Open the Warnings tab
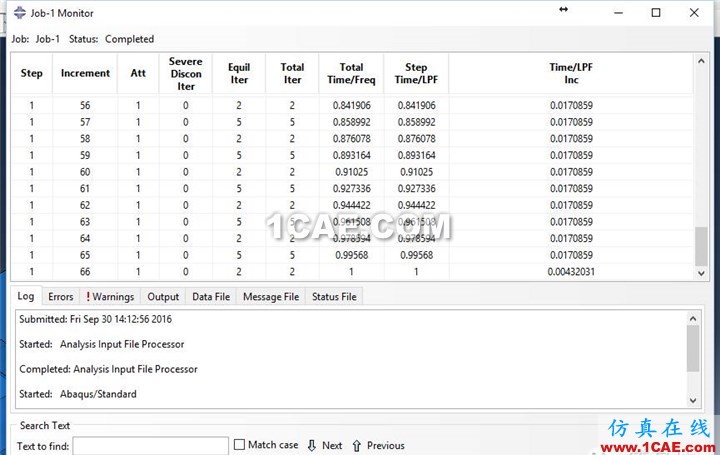Screen dimensions: 720x455 110,297
